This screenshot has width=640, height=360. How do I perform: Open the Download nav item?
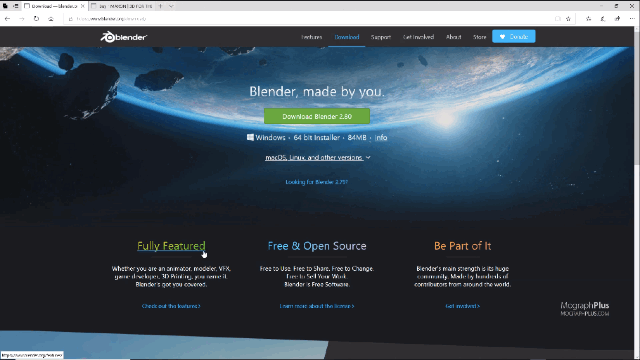click(x=347, y=37)
